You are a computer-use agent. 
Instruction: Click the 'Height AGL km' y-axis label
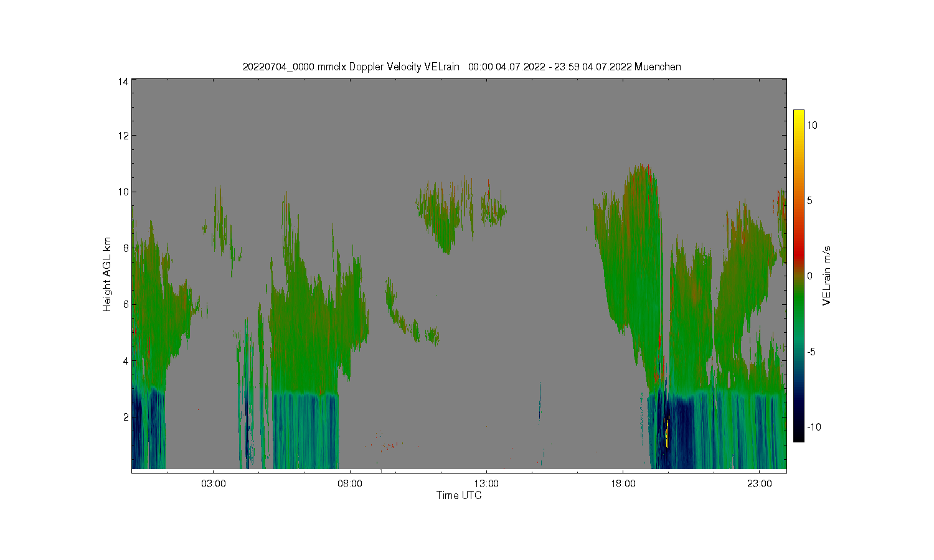point(107,274)
